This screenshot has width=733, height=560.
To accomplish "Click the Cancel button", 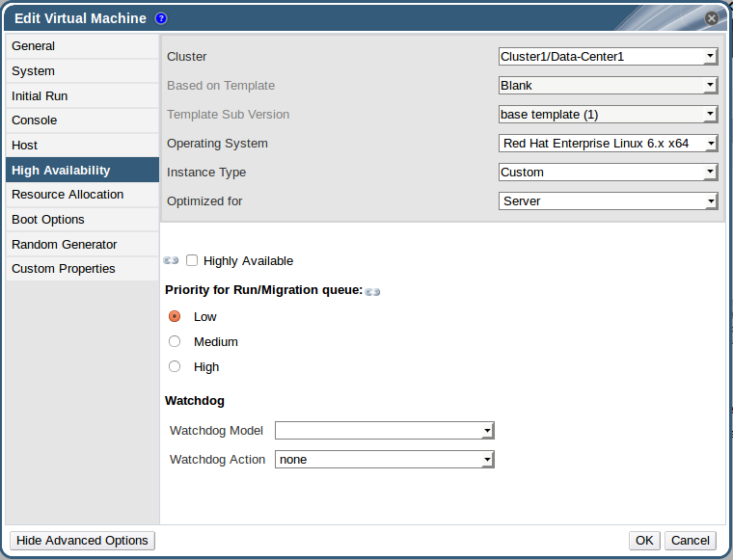I will pos(691,541).
